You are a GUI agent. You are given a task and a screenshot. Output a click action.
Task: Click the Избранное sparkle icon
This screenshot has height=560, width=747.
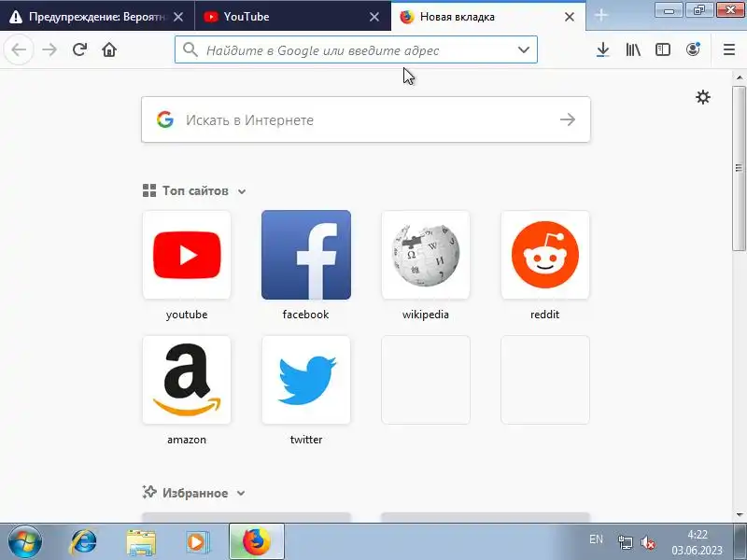(149, 492)
